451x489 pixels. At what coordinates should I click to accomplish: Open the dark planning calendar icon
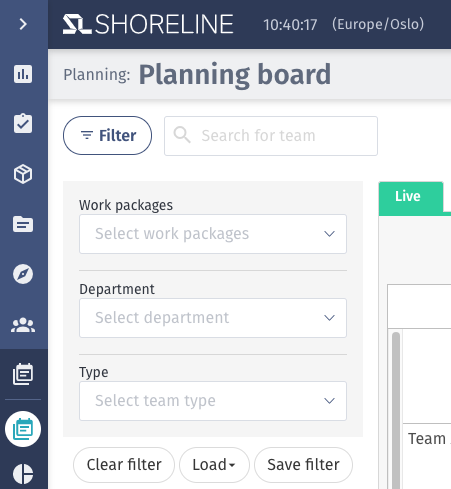[23, 374]
